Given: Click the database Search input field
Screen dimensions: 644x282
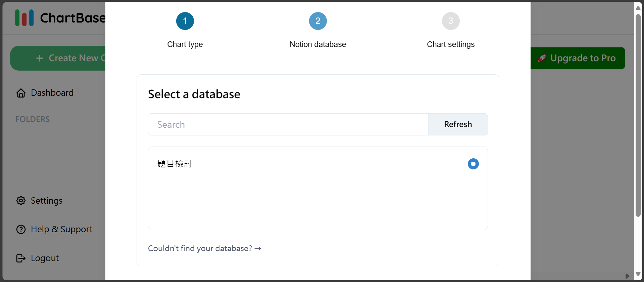Looking at the screenshot, I should tap(288, 124).
